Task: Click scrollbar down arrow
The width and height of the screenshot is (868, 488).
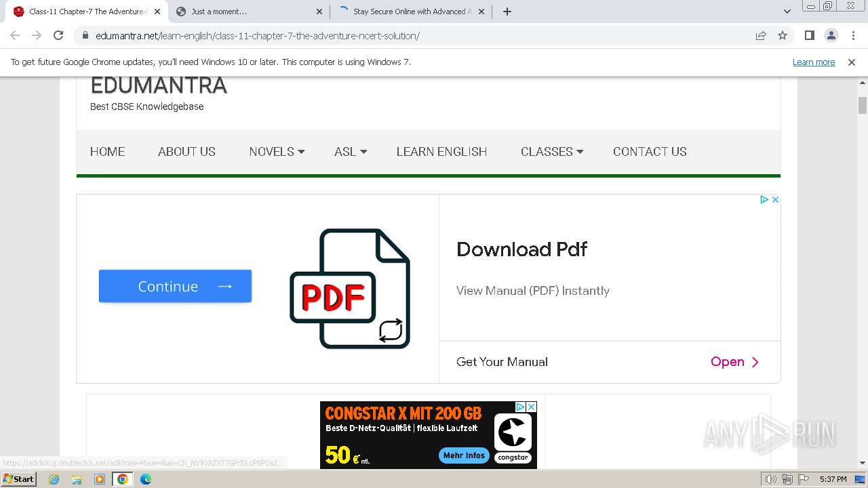Action: click(x=863, y=462)
